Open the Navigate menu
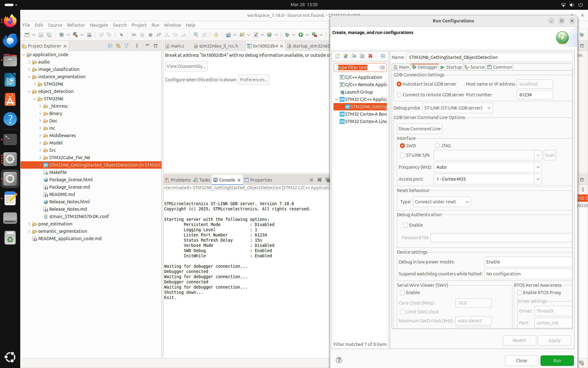The width and height of the screenshot is (588, 368). 99,25
